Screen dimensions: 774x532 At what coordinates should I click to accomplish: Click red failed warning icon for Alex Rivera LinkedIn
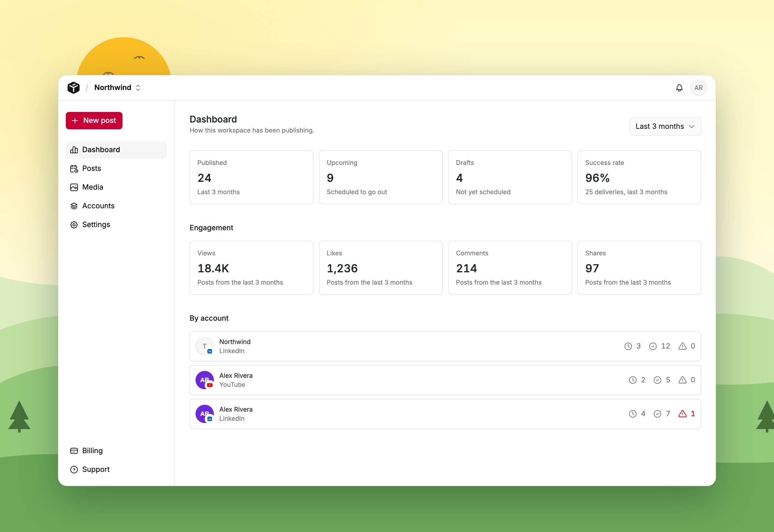coord(682,414)
